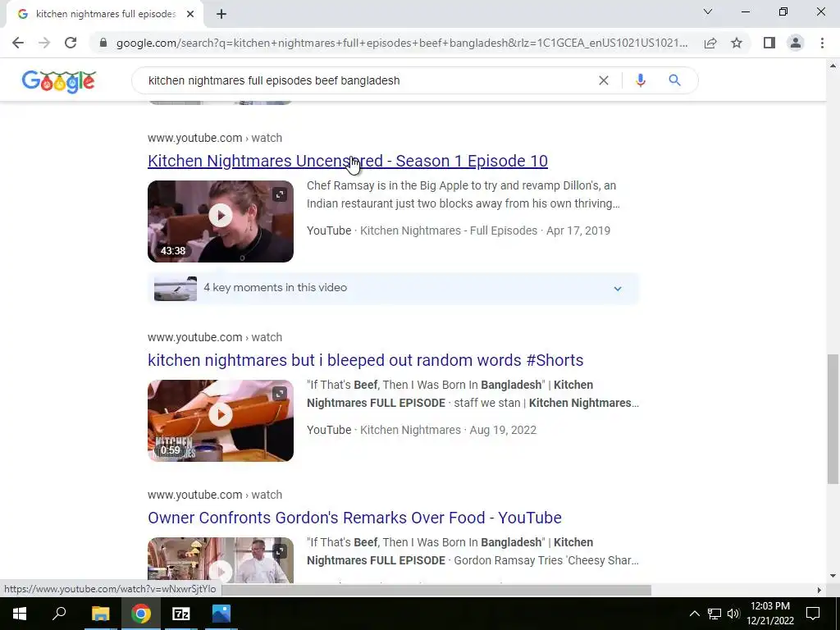Click the Chef Ramsay Big Apple description snippet

463,194
